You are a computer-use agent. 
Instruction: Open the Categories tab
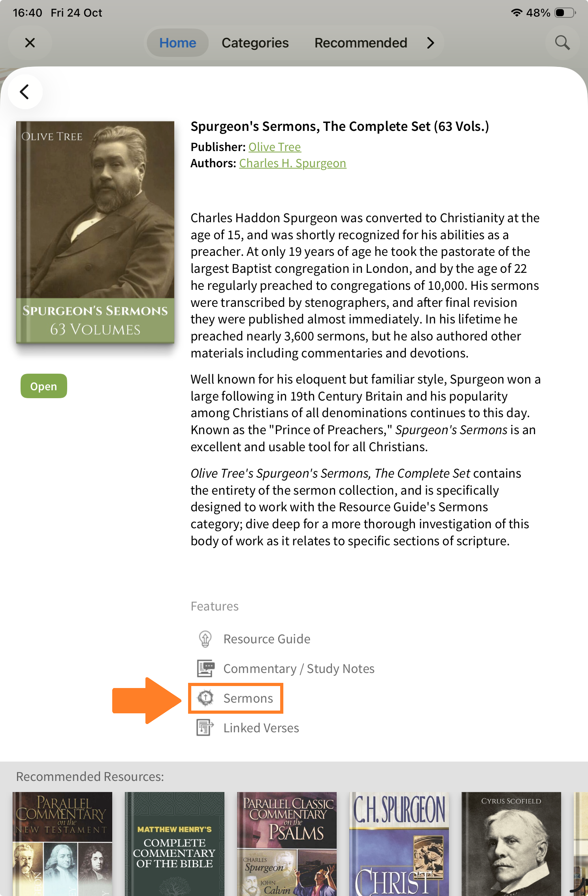tap(255, 43)
